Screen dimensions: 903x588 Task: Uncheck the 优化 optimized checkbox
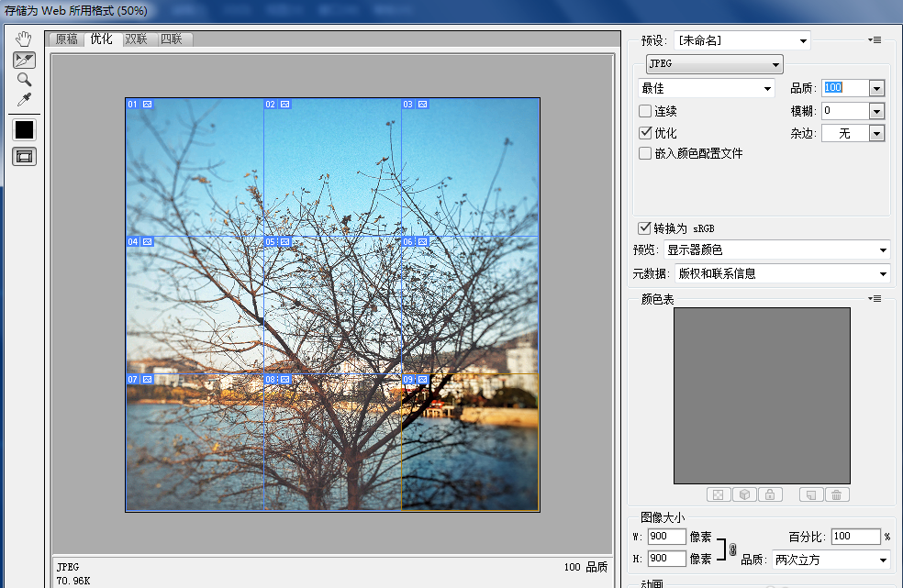(x=645, y=132)
